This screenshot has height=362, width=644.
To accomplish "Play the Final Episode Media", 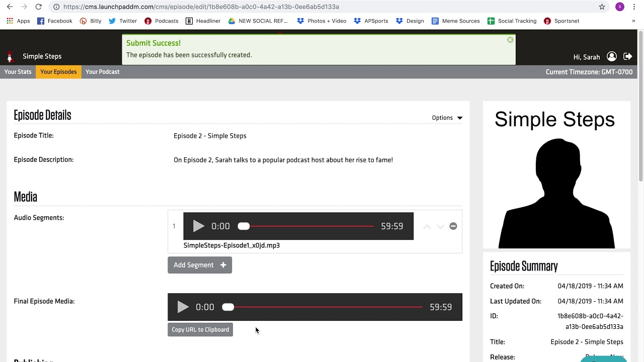I will click(183, 307).
